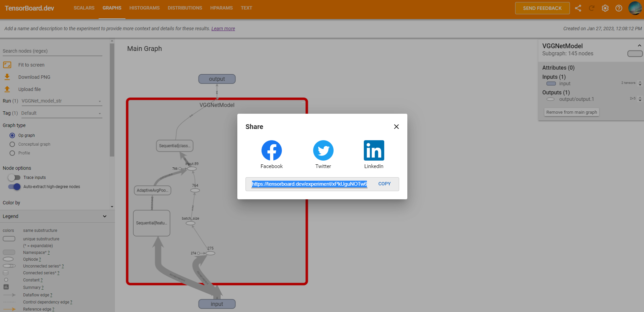Viewport: 644px width, 312px height.
Task: Click the sidebar scrollbar thumb
Action: tap(112, 100)
